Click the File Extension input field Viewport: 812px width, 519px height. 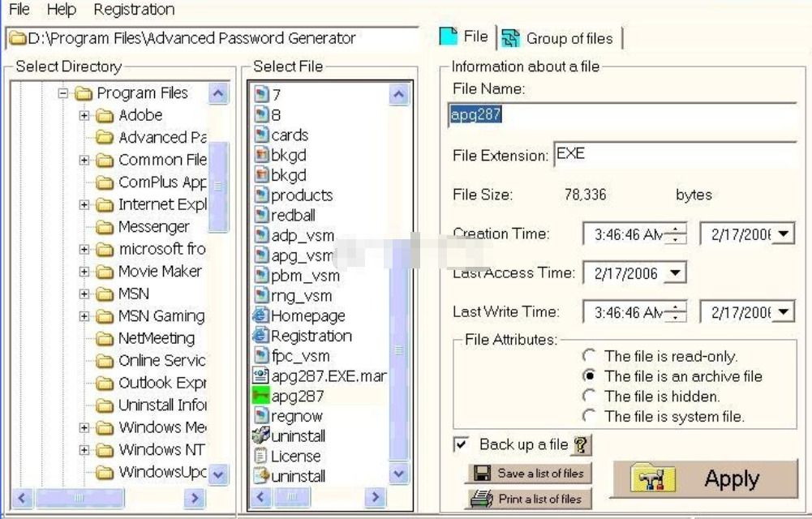(675, 154)
